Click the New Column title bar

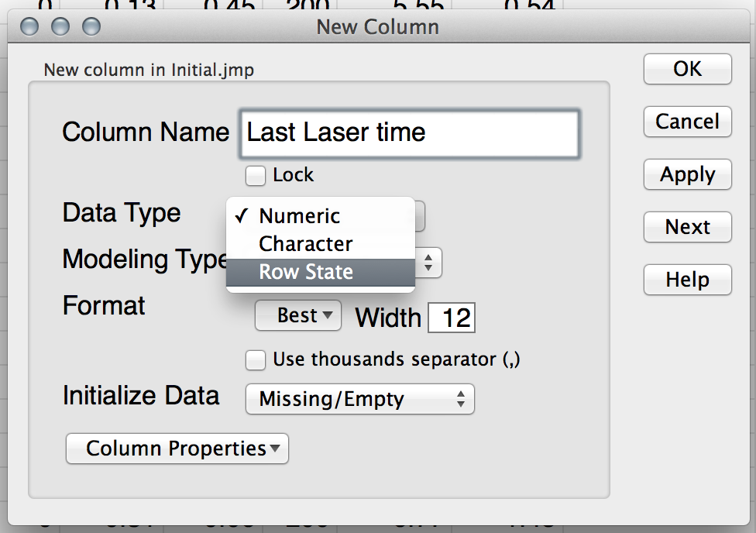point(377,27)
